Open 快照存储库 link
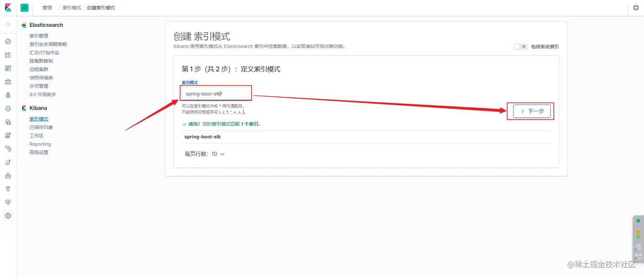Image resolution: width=644 pixels, height=277 pixels. [x=41, y=78]
